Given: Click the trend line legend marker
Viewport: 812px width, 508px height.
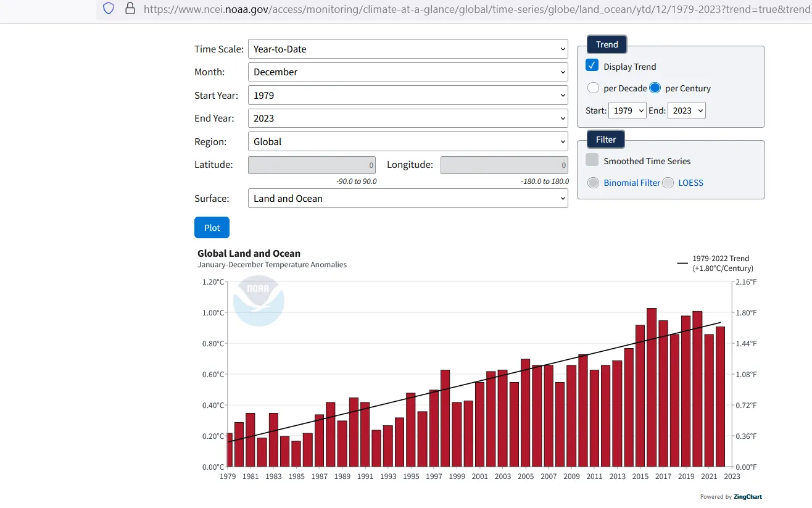Looking at the screenshot, I should [x=682, y=264].
